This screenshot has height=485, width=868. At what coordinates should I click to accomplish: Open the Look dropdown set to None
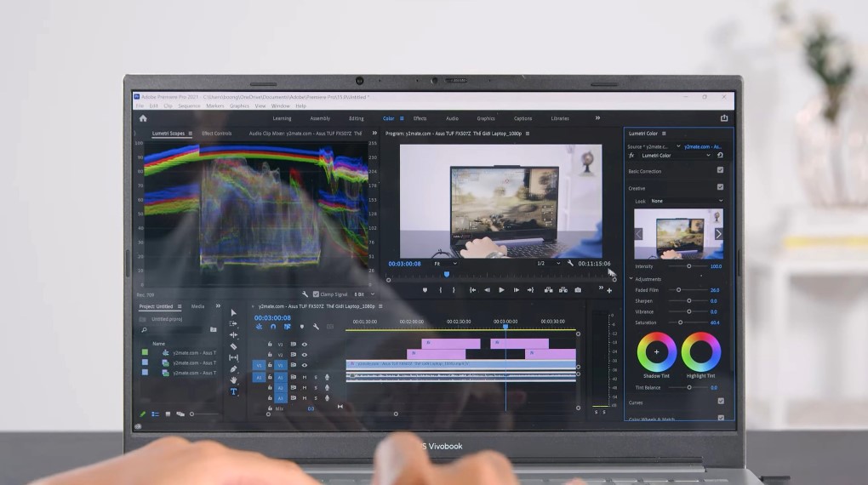pyautogui.click(x=687, y=201)
